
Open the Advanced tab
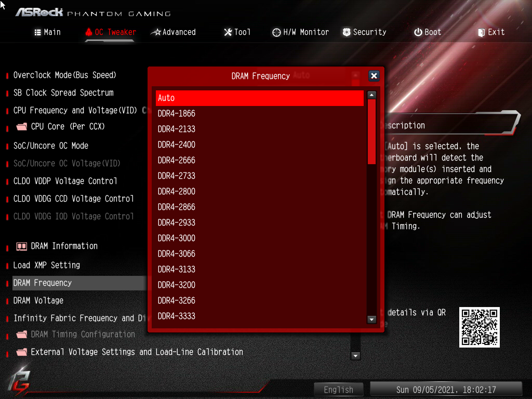174,32
